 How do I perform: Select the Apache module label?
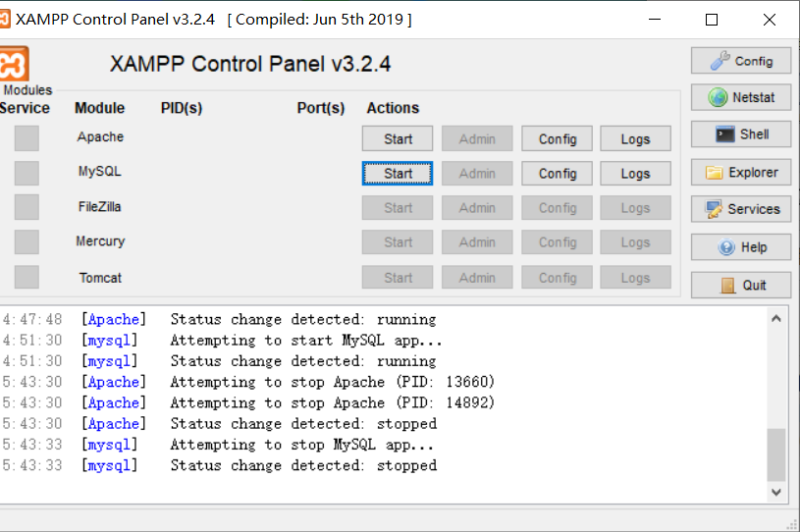[x=100, y=137]
